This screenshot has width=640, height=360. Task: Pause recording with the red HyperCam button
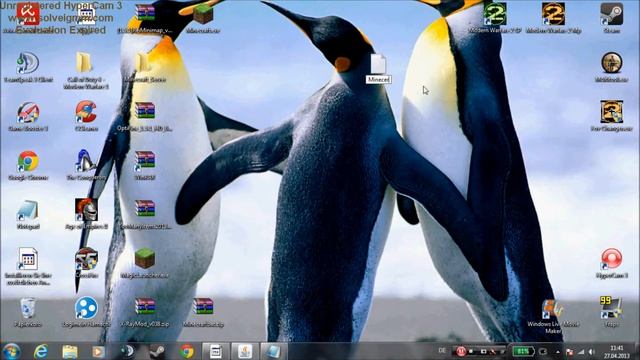[460, 351]
